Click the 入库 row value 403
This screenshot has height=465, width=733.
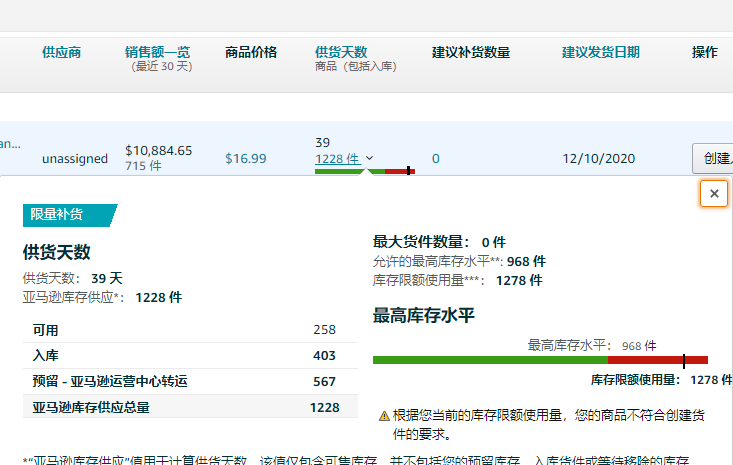324,356
